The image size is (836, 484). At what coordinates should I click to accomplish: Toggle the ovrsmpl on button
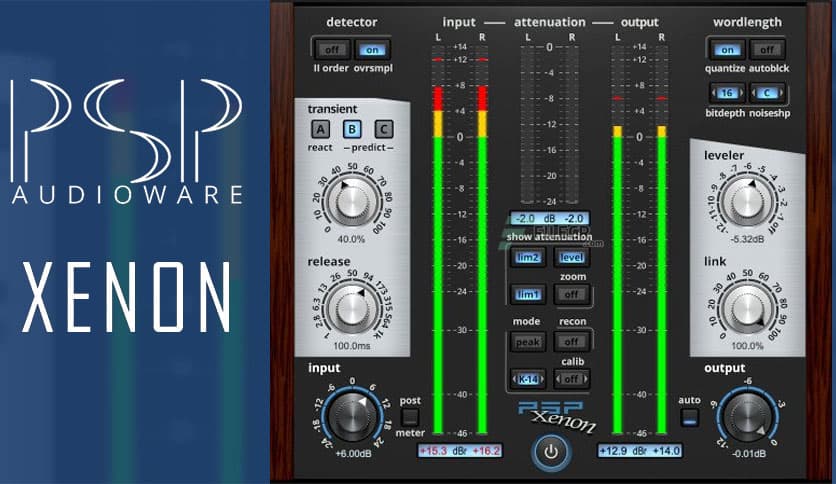[x=372, y=50]
